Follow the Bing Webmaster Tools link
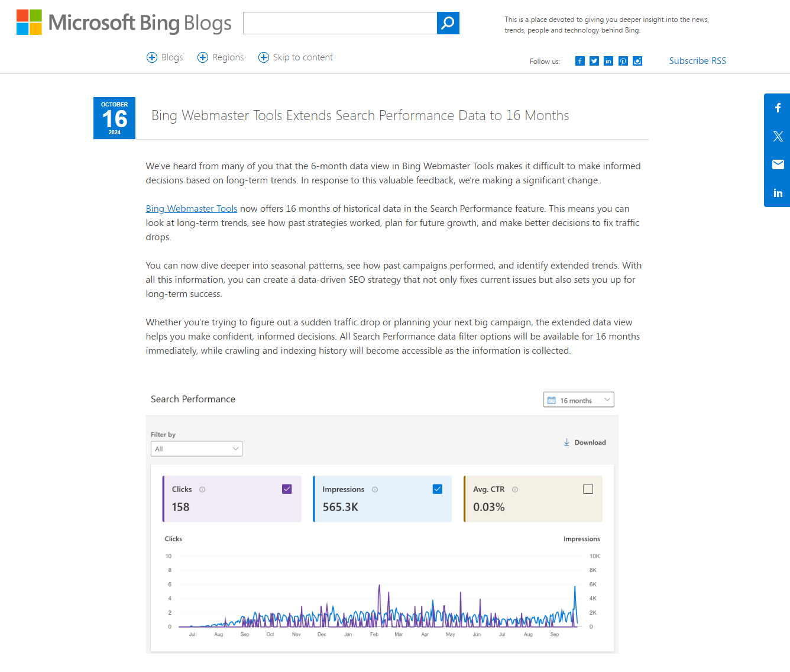The width and height of the screenshot is (790, 672). [x=192, y=209]
